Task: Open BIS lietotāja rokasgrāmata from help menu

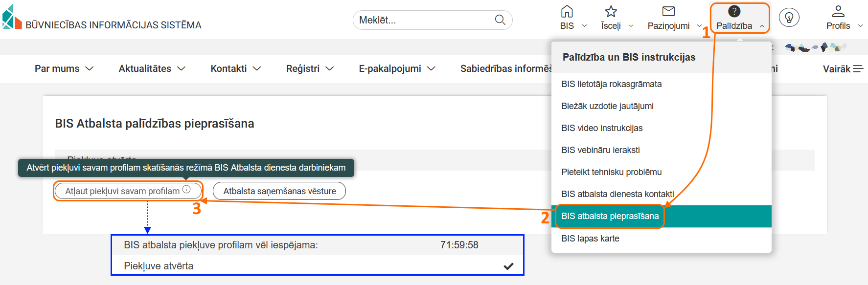Action: pyautogui.click(x=611, y=84)
